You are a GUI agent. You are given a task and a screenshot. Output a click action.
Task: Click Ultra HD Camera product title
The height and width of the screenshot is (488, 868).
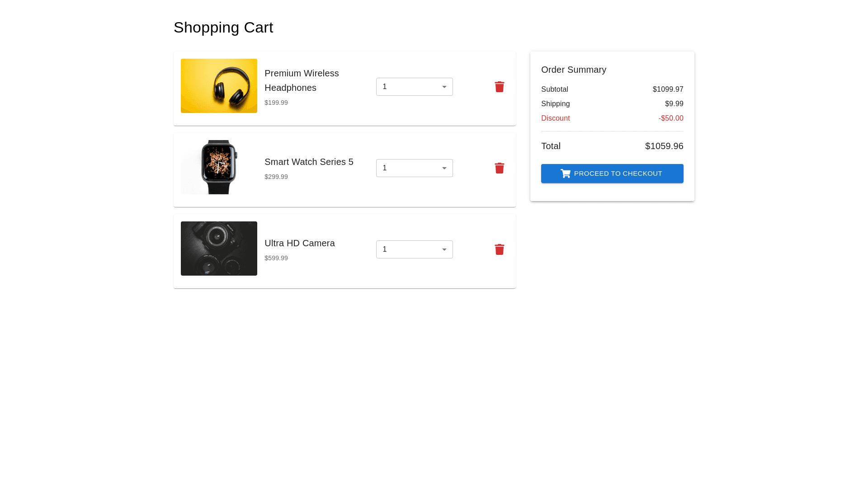pos(299,243)
